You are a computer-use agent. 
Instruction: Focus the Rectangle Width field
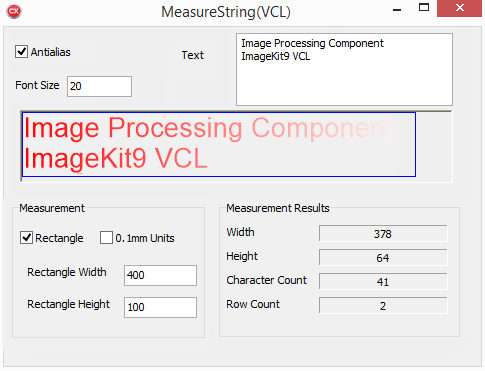[x=160, y=275]
